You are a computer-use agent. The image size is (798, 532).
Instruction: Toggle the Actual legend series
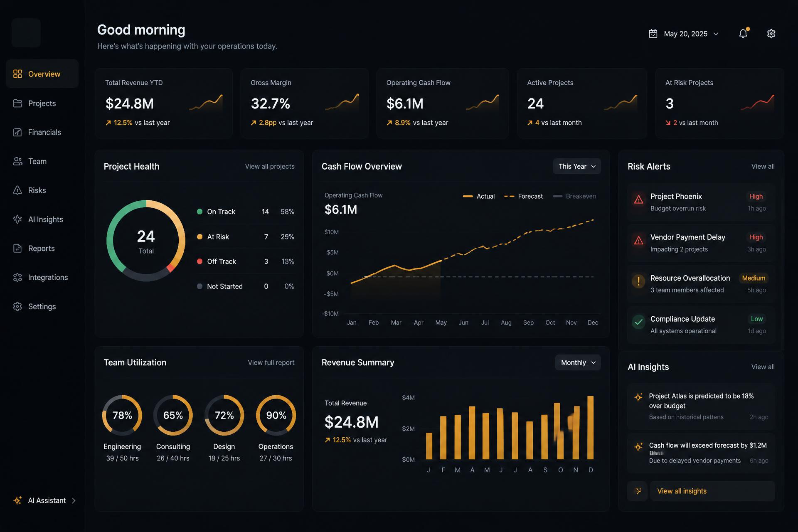tap(479, 196)
